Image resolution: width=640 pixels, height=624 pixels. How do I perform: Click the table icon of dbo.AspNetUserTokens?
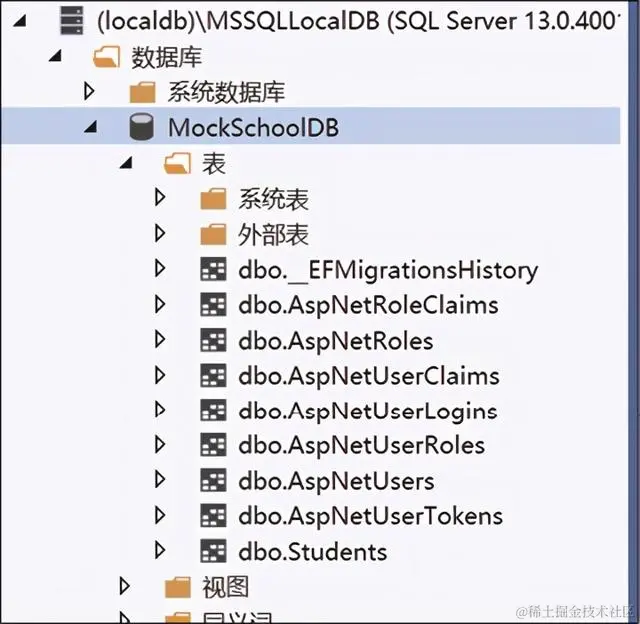pyautogui.click(x=213, y=515)
